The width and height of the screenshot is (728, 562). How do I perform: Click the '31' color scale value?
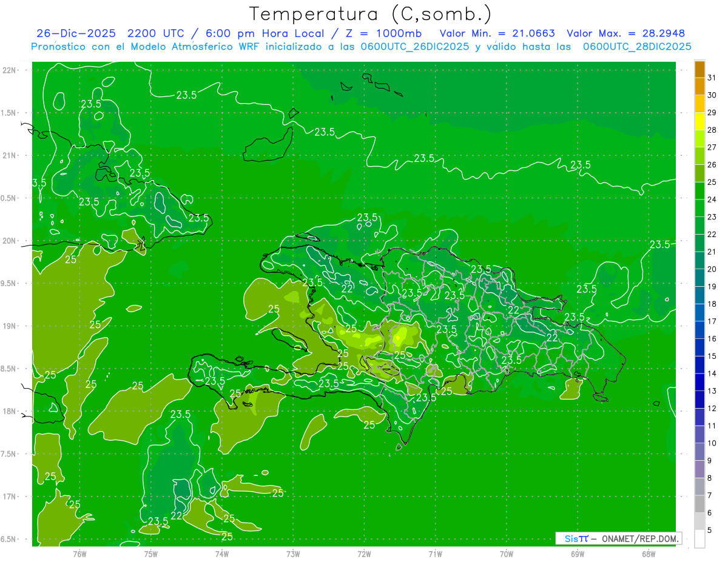coord(712,78)
